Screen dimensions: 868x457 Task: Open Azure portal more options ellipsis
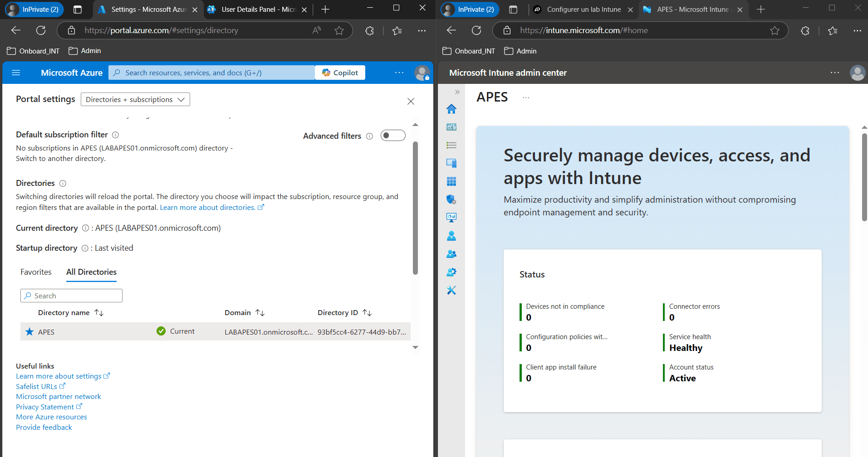pyautogui.click(x=399, y=73)
